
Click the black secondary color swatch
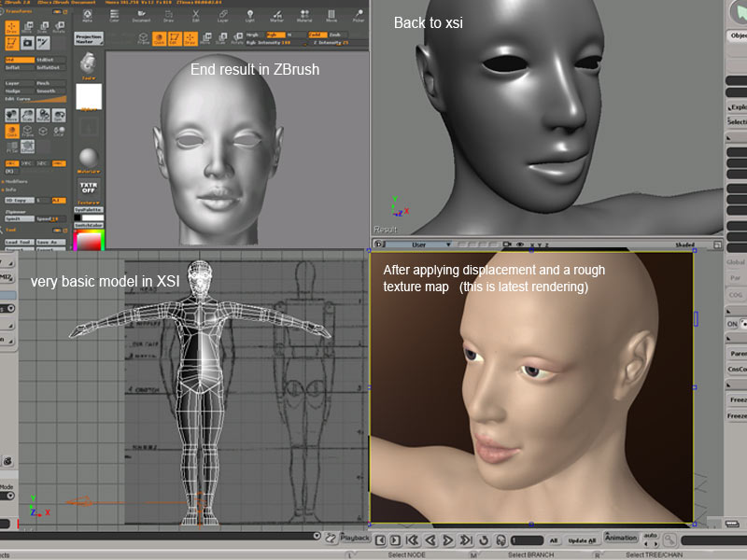click(78, 217)
